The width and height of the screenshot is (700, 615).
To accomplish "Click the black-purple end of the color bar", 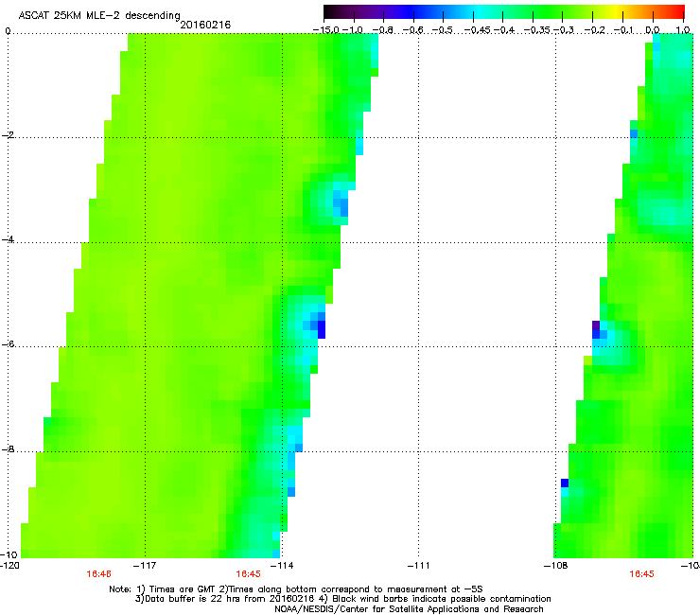I will tap(331, 11).
